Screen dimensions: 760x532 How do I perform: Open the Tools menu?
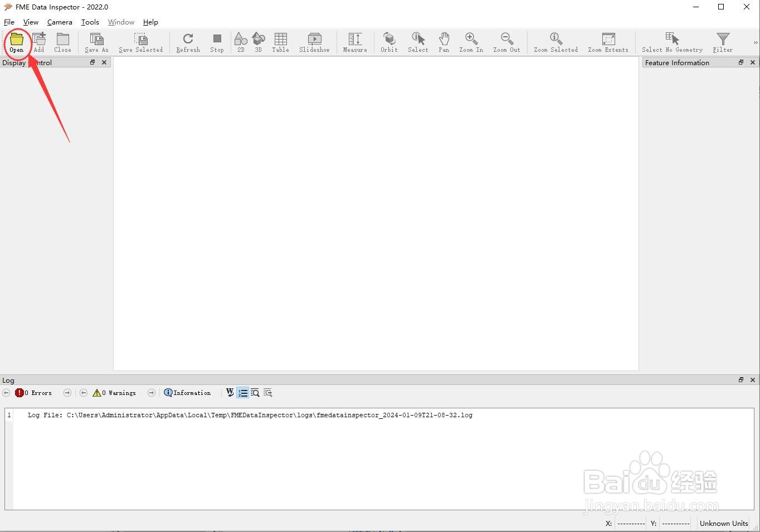90,22
